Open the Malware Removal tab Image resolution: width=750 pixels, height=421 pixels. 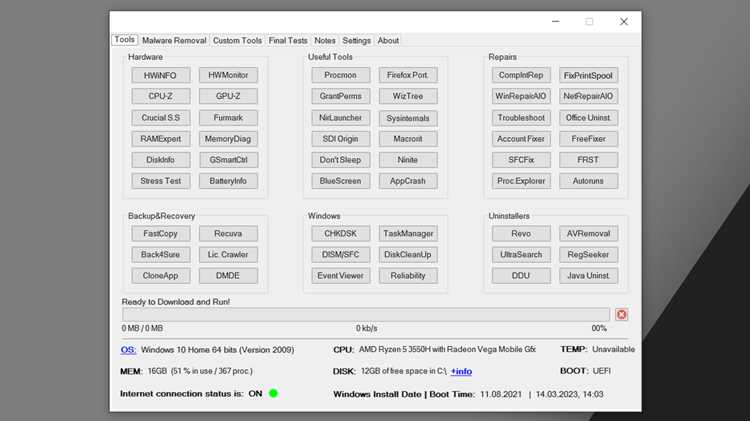click(174, 41)
